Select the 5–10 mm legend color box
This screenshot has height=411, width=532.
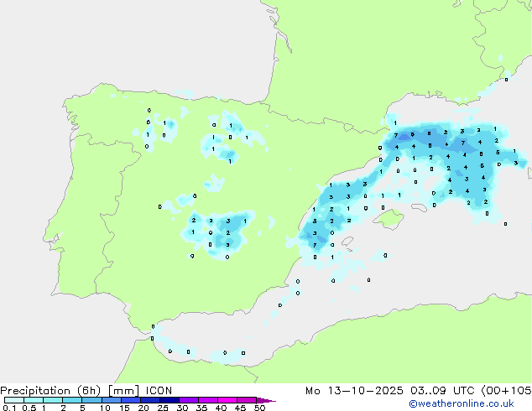pyautogui.click(x=91, y=400)
